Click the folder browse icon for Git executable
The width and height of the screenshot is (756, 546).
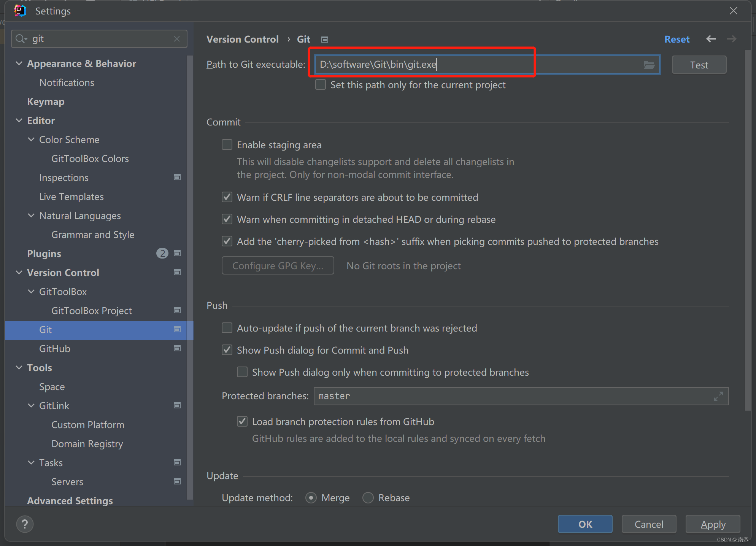click(649, 64)
